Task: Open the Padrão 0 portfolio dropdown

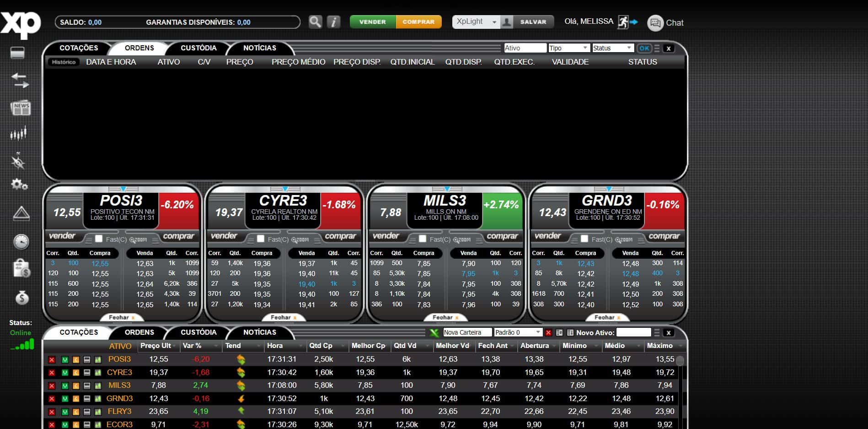Action: (518, 332)
